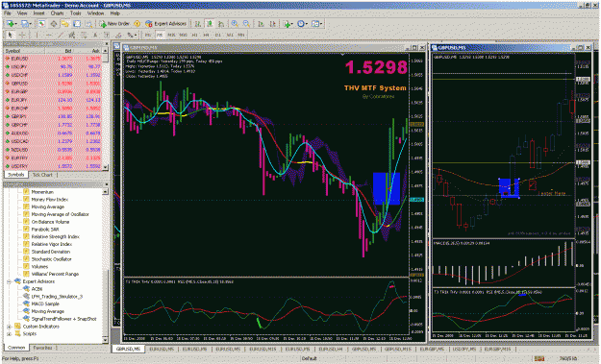This screenshot has width=601, height=364.
Task: Select the vertical line drawing tool
Action: tap(38, 35)
